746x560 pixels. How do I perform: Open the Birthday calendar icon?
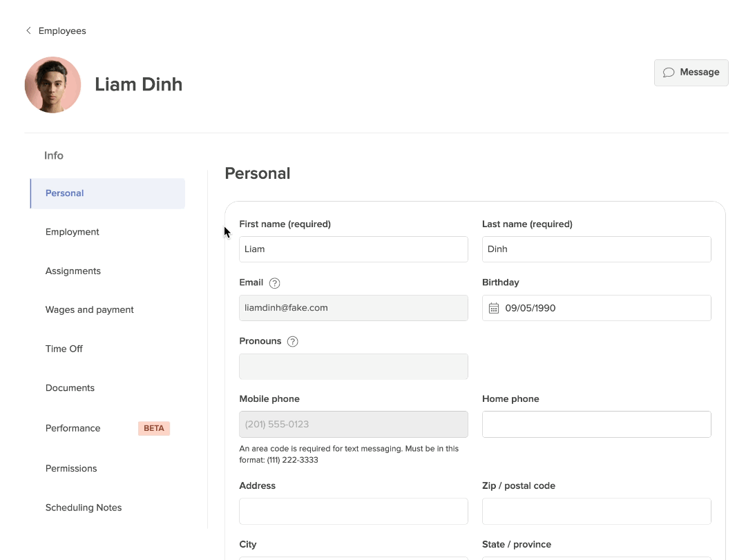click(494, 308)
